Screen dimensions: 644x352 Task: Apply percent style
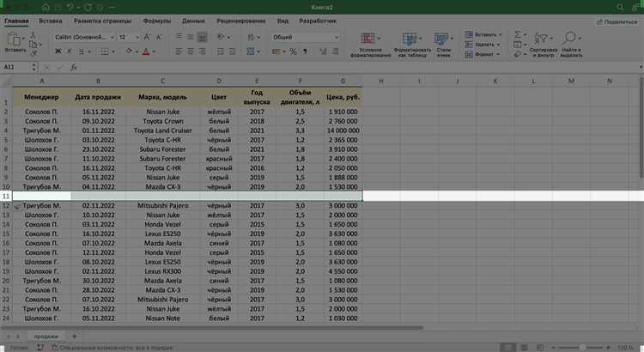click(x=293, y=52)
